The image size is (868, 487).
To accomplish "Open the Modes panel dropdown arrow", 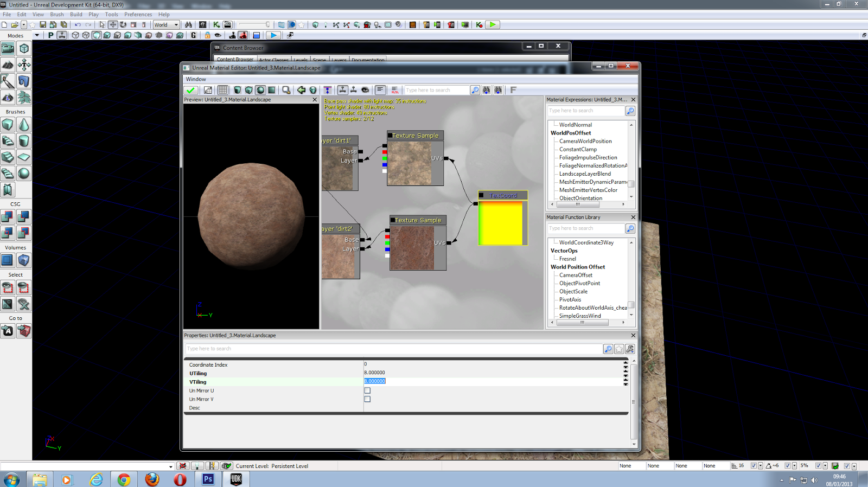I will 37,35.
